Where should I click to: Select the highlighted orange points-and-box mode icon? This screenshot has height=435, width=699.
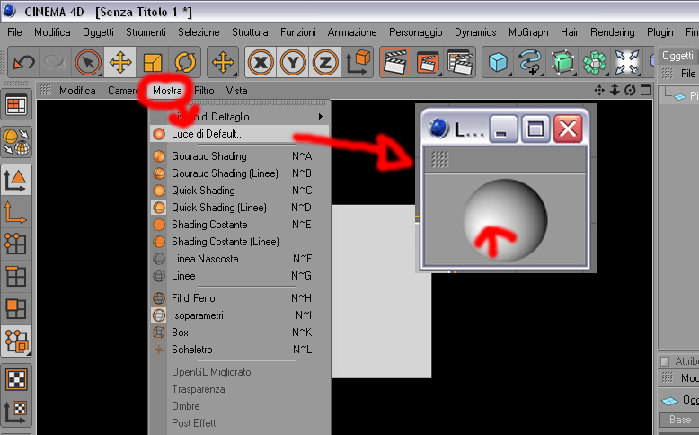click(x=16, y=341)
